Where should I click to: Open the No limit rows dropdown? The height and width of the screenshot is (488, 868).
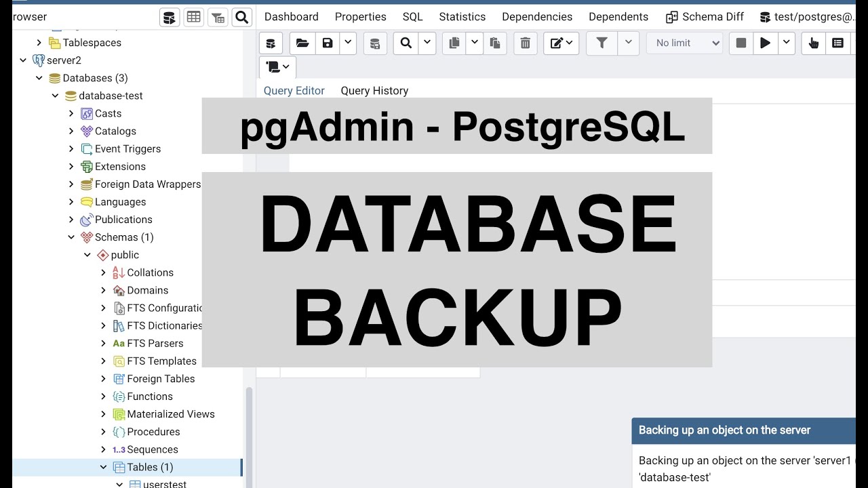(685, 43)
